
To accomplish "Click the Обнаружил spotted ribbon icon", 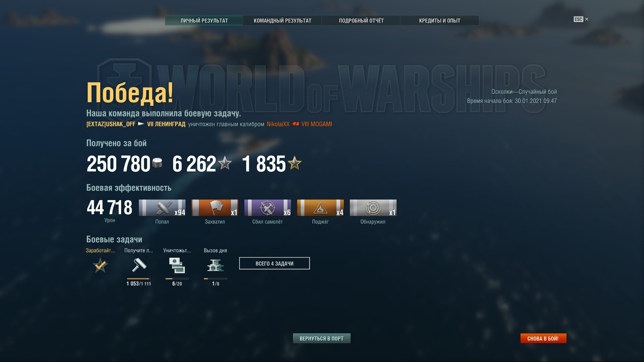I will [x=373, y=208].
